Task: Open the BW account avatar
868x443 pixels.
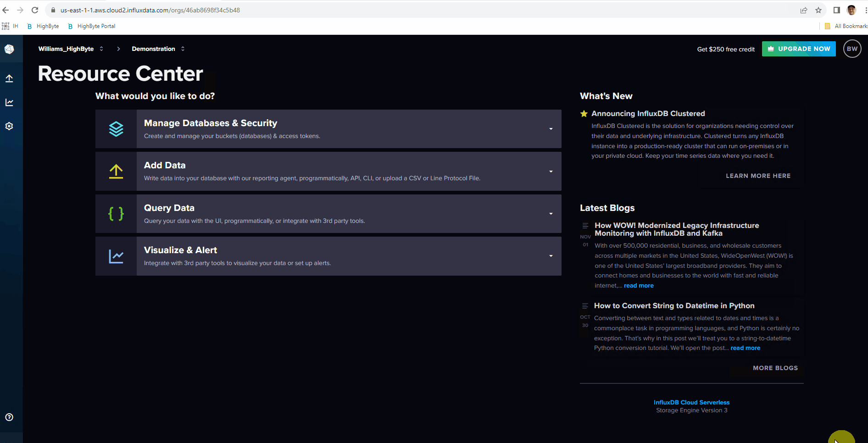Action: point(852,49)
